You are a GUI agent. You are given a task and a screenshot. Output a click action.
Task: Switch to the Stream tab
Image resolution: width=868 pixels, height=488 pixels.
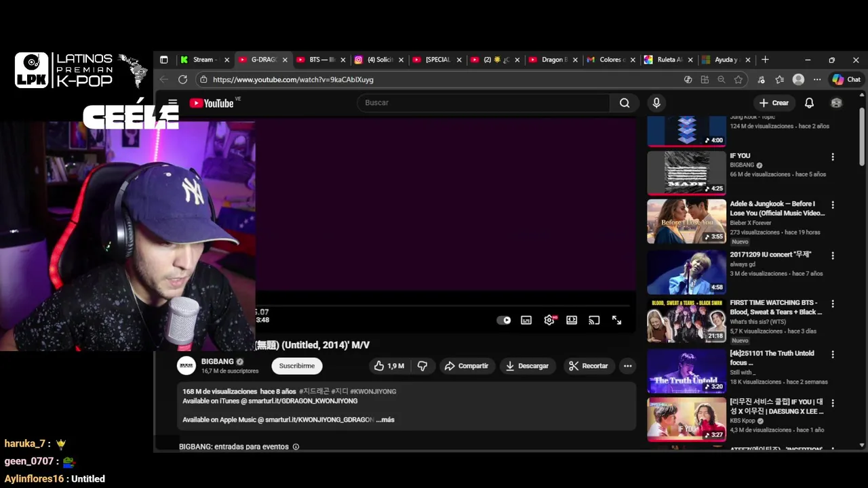point(203,60)
